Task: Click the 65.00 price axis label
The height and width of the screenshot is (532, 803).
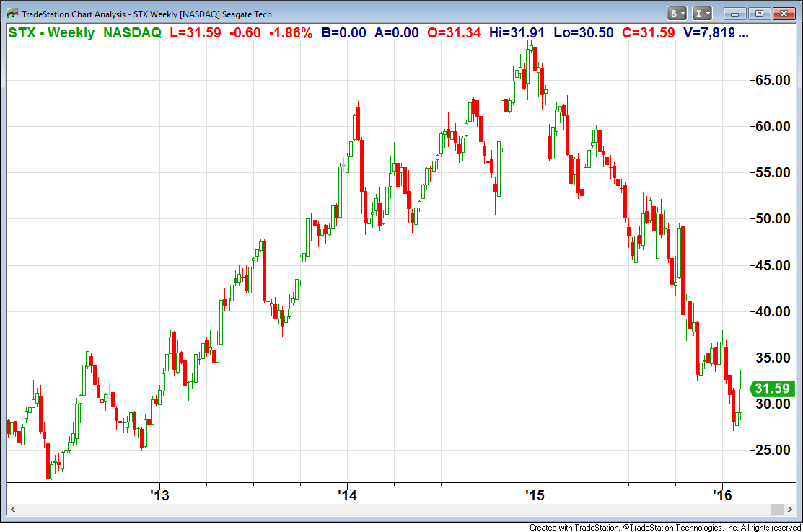Action: [773, 80]
